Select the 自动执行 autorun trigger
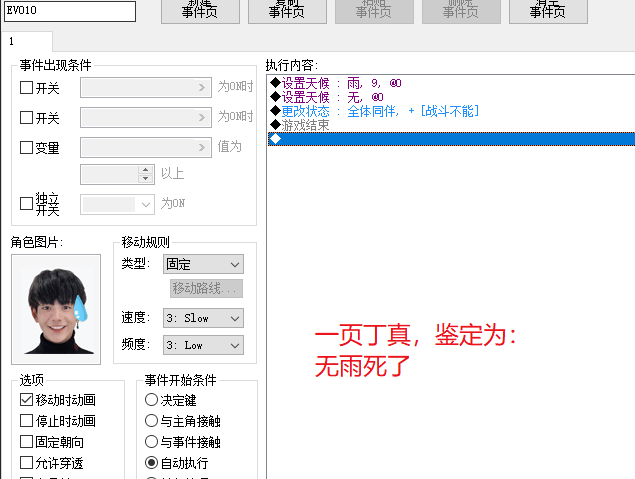Image resolution: width=635 pixels, height=479 pixels. tap(151, 462)
